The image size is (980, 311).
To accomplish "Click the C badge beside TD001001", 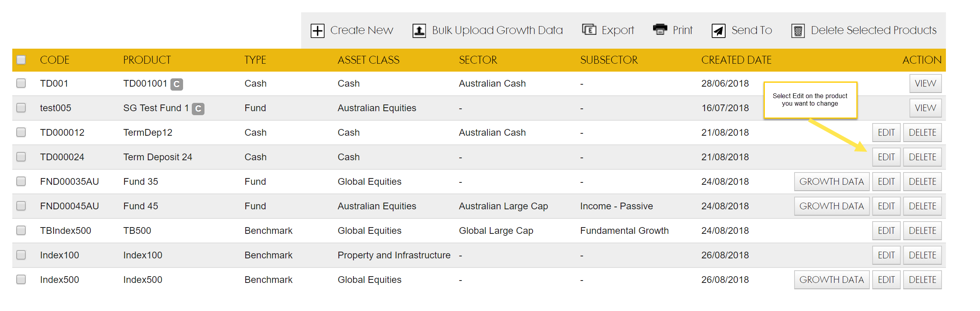I will point(177,84).
